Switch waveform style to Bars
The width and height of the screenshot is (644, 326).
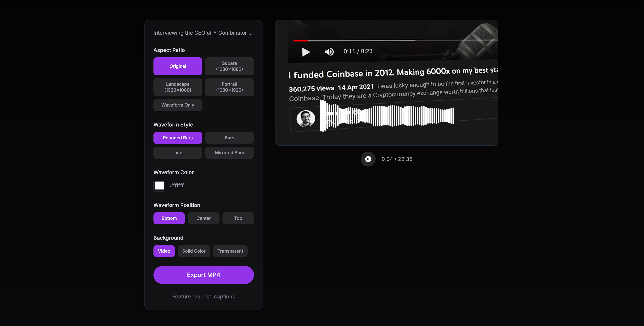(x=229, y=138)
